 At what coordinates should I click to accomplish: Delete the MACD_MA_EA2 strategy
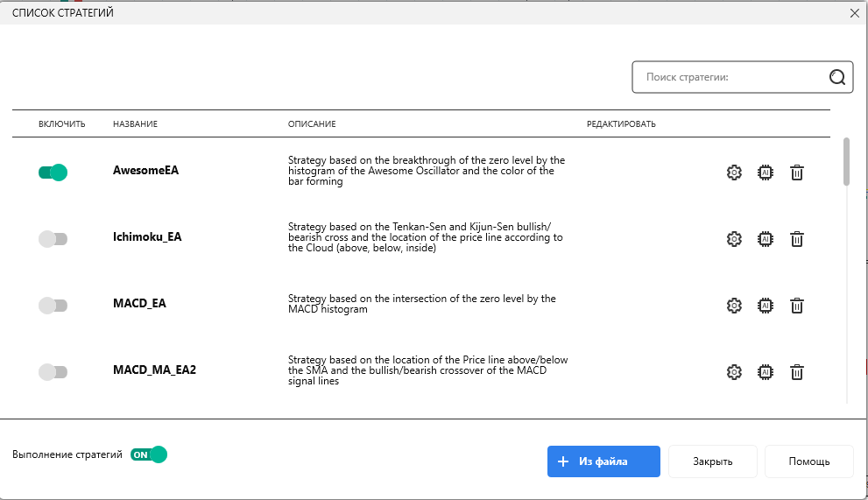[797, 372]
